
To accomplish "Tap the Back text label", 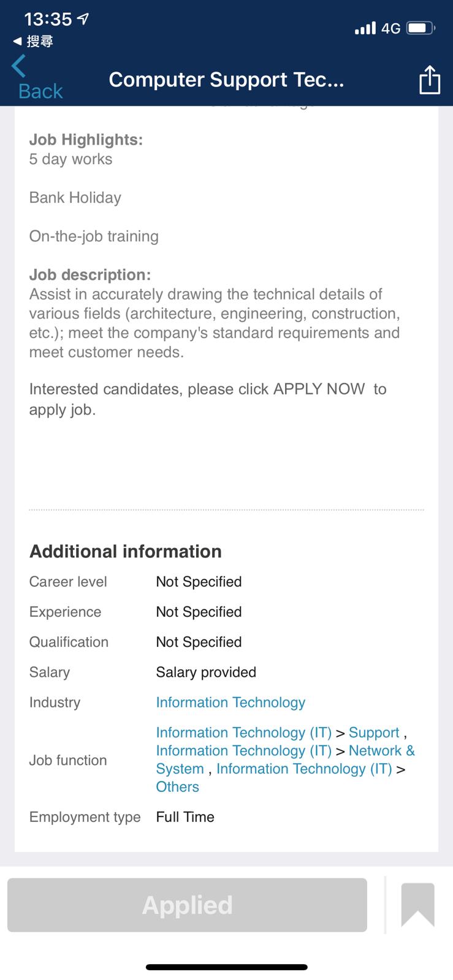I will [x=40, y=91].
